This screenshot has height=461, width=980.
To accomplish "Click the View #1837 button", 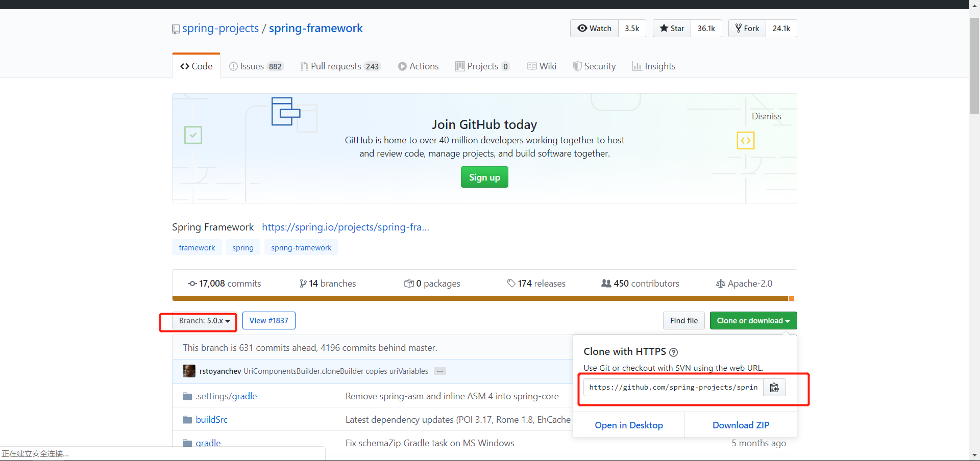I will coord(269,321).
